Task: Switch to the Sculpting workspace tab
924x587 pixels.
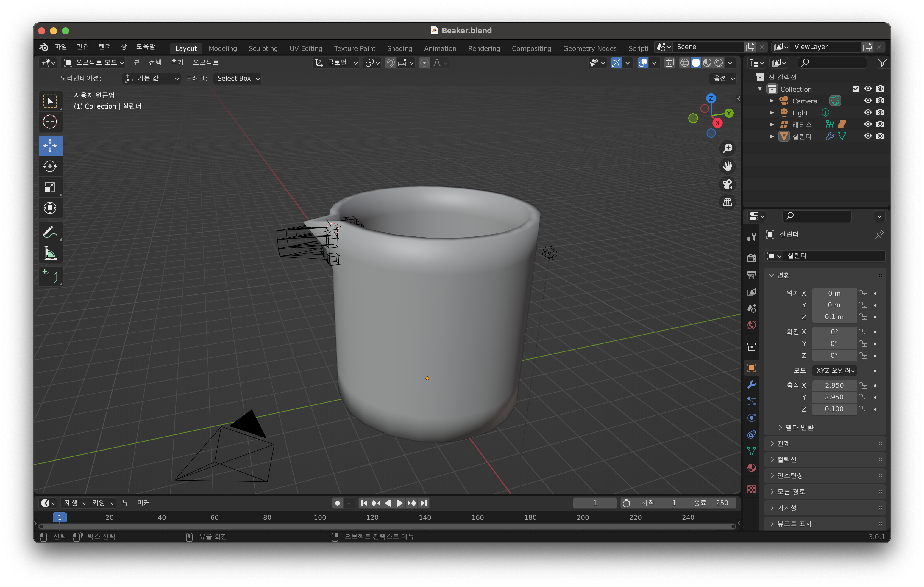Action: click(263, 48)
